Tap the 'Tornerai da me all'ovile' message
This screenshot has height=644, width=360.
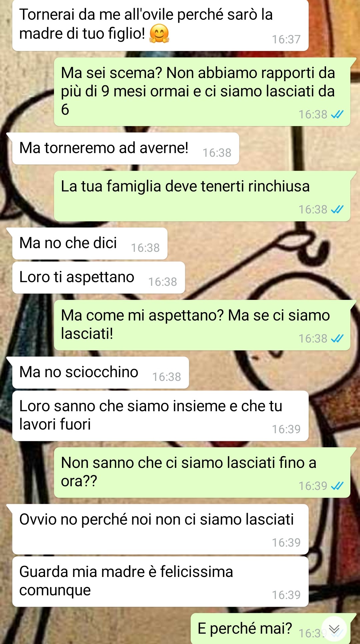pos(160,25)
